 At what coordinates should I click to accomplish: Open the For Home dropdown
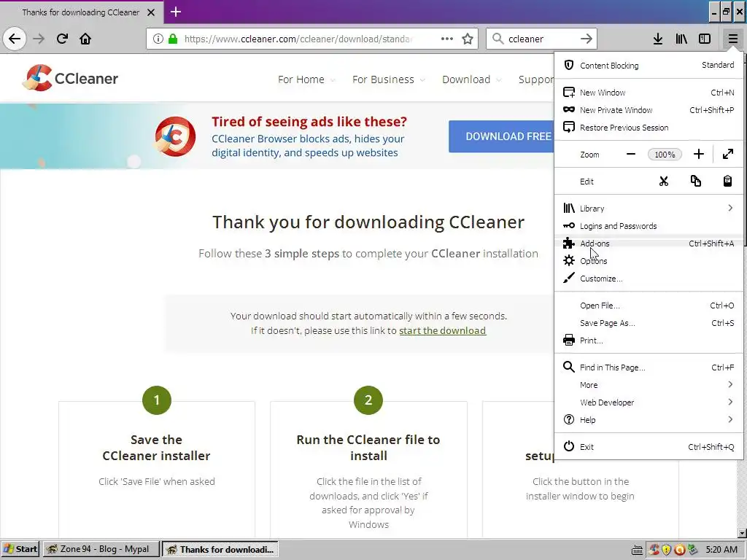306,79
